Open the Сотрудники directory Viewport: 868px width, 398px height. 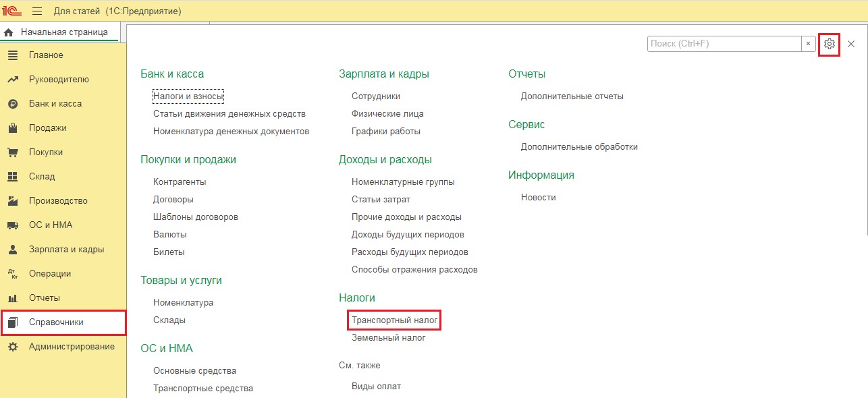click(376, 96)
